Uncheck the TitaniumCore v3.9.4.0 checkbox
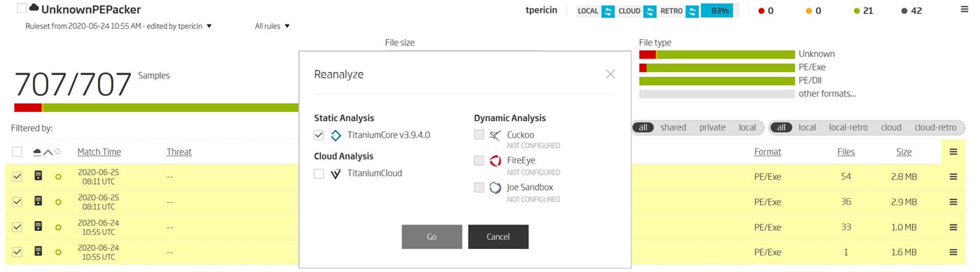The height and width of the screenshot is (272, 980). coord(319,135)
